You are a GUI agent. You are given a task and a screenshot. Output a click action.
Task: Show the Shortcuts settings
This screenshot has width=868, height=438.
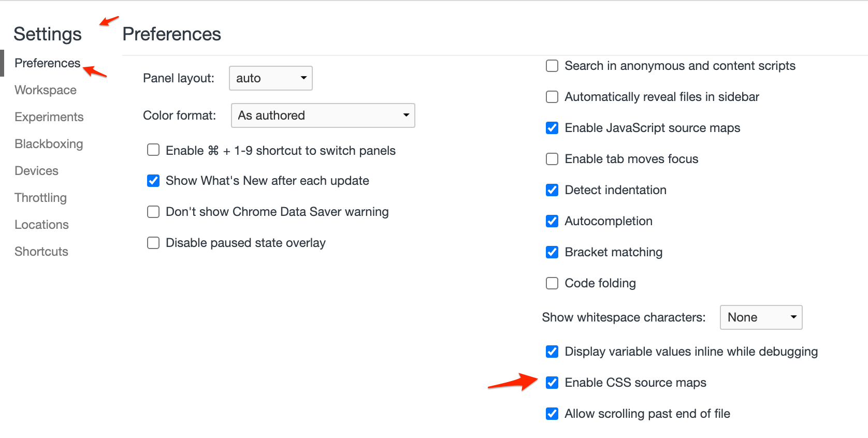point(41,252)
